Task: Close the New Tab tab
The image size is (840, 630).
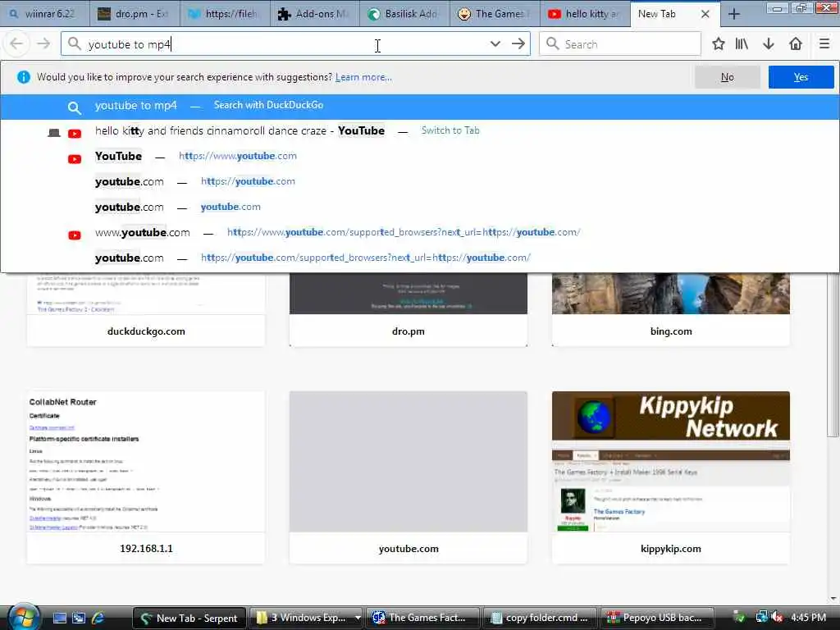Action: click(x=705, y=14)
